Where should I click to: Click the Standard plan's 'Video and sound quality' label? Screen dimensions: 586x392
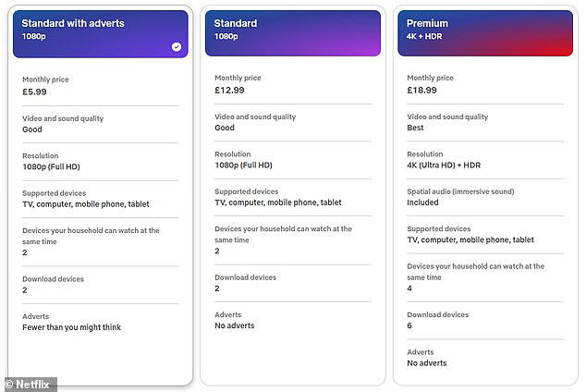[255, 117]
